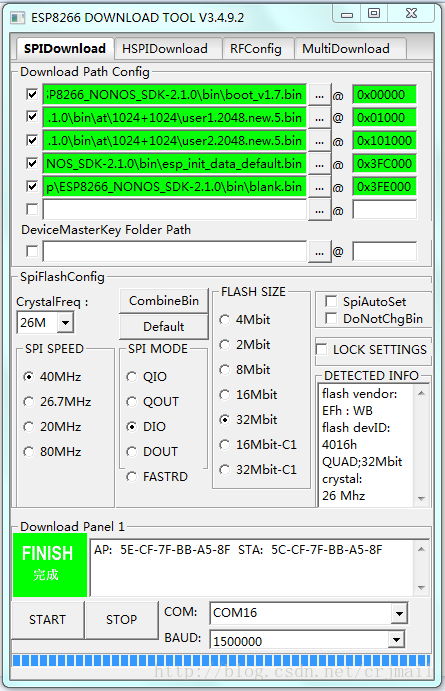Click DETECTED INFO scrollbar down arrow
Image resolution: width=445 pixels, height=691 pixels.
click(421, 498)
